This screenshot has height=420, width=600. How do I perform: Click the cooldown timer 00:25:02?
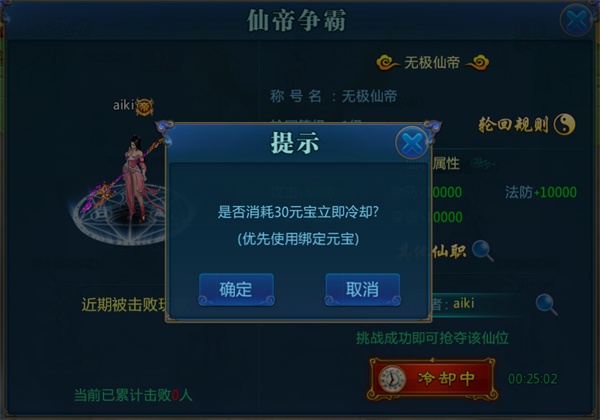(533, 379)
